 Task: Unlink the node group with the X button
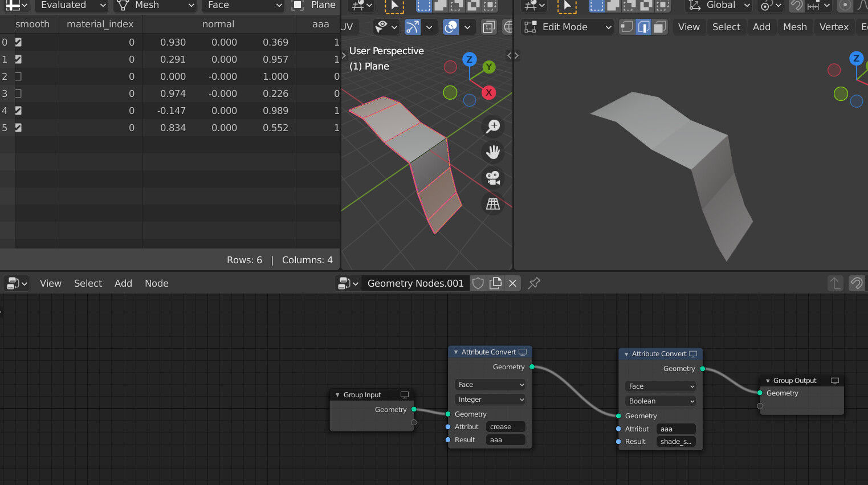[512, 283]
